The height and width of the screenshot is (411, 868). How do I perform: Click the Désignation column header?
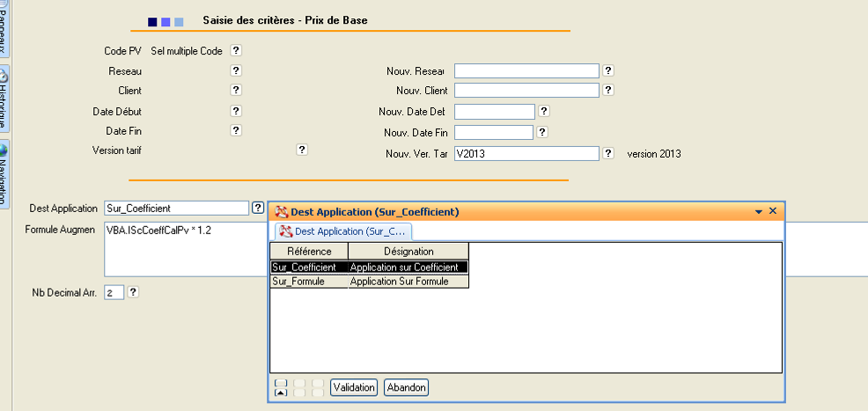pos(408,252)
